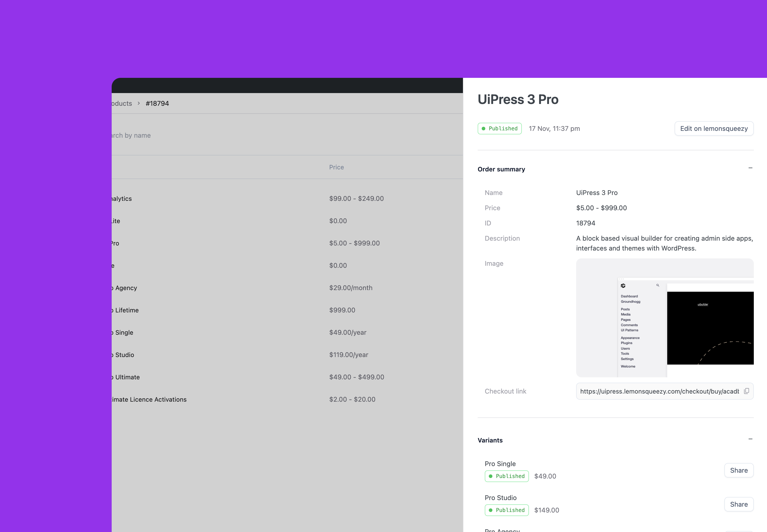The image size is (767, 532).
Task: Collapse the Variants section
Action: [x=750, y=439]
